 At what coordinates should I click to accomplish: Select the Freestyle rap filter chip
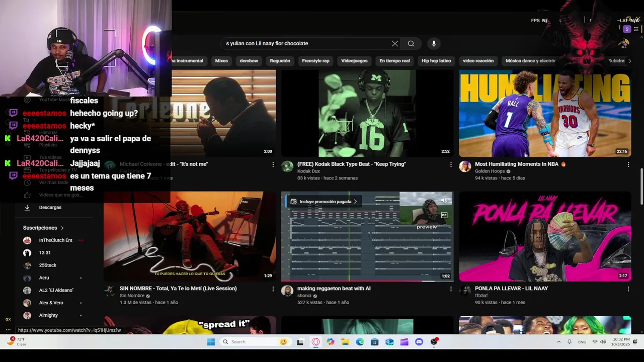tap(315, 61)
